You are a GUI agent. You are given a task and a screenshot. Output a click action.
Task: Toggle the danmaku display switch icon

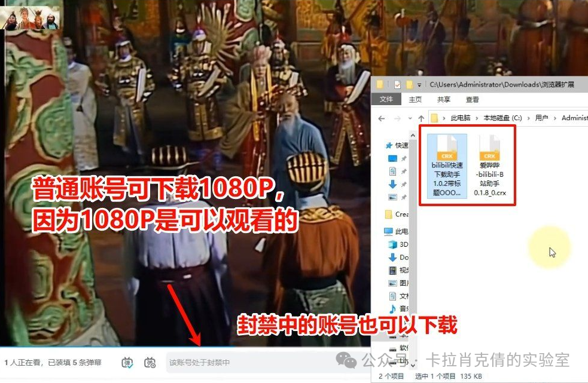click(127, 362)
